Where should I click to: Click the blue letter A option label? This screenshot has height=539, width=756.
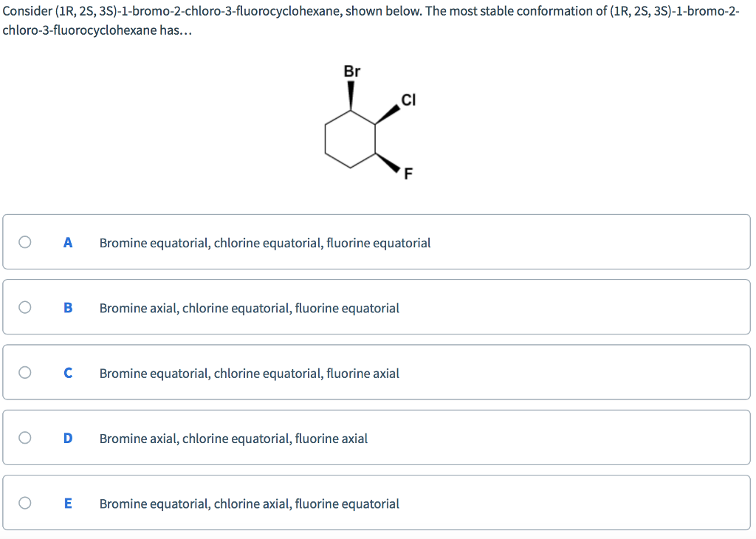pos(67,242)
